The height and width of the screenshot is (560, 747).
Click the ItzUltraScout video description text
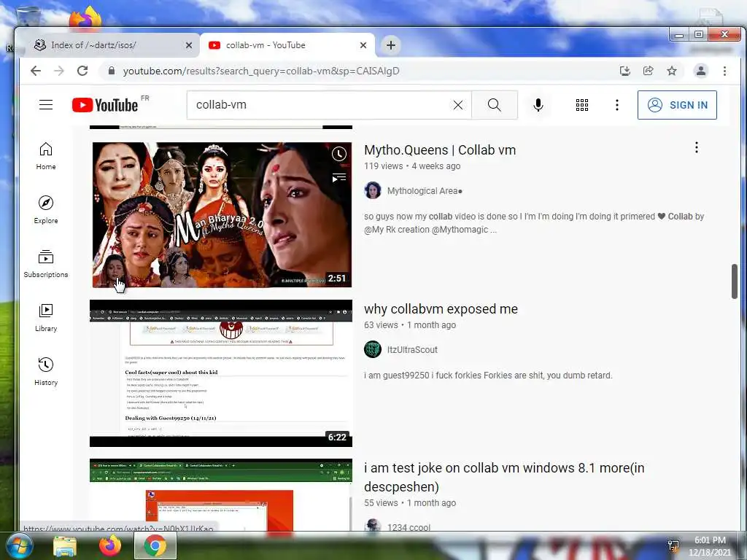[x=488, y=376]
